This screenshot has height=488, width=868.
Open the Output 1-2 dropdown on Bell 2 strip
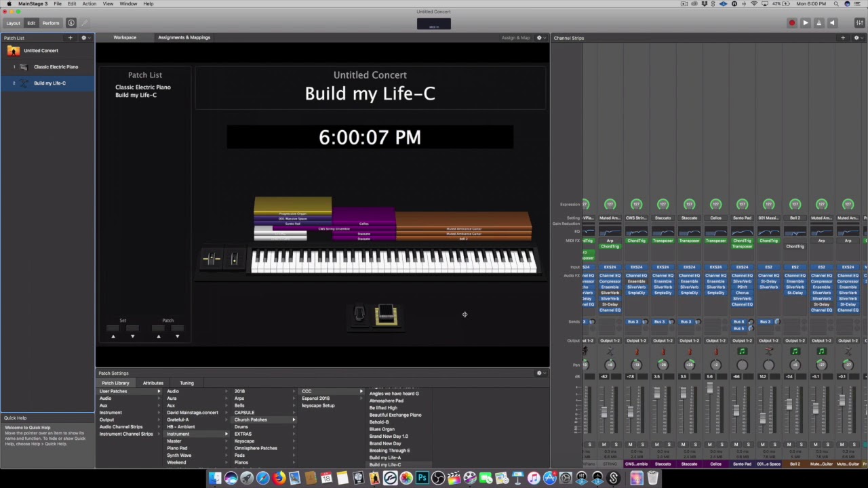click(795, 341)
